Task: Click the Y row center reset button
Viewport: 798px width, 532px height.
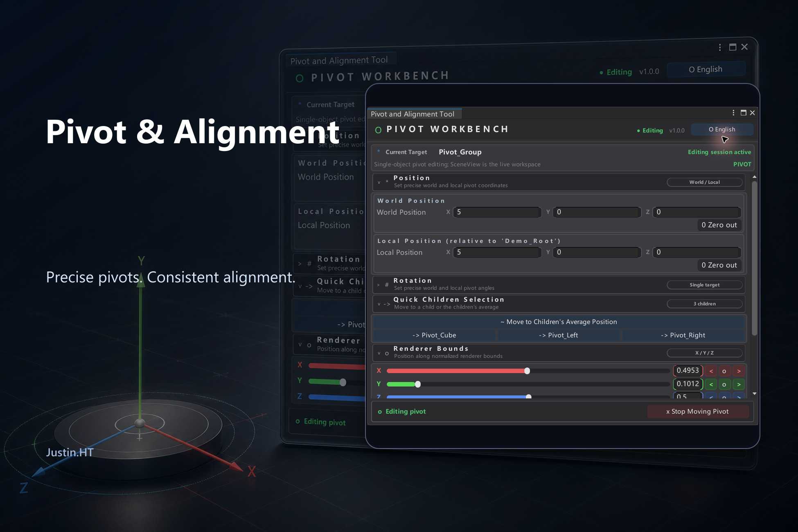Action: coord(724,384)
